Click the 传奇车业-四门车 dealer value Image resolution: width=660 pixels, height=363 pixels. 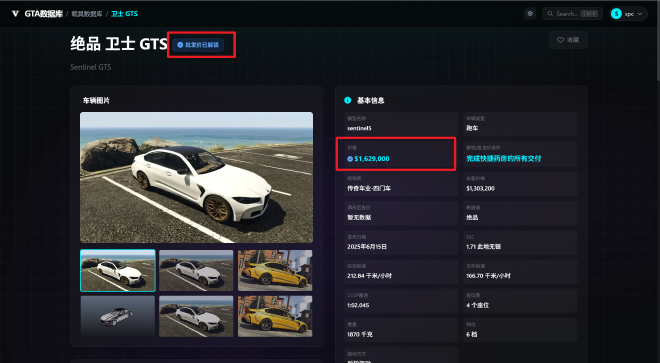coord(369,188)
